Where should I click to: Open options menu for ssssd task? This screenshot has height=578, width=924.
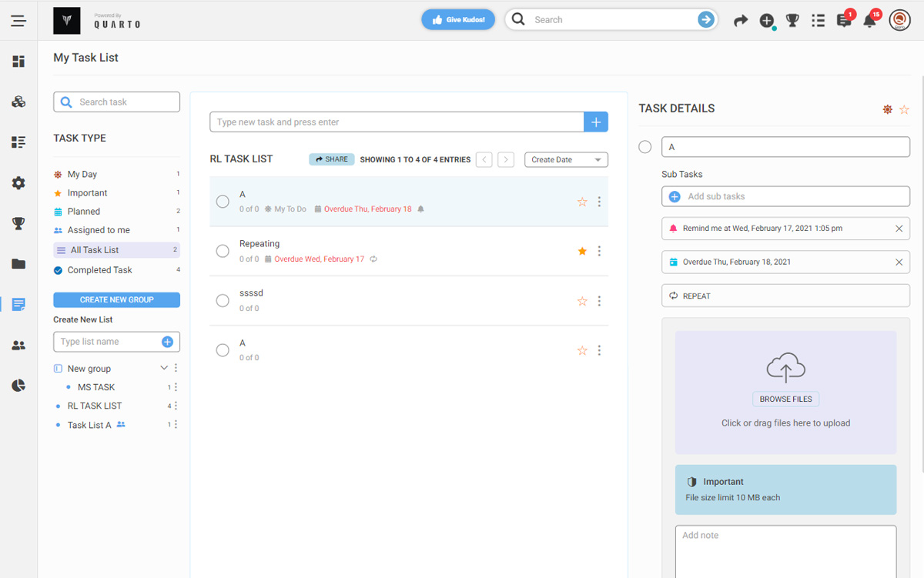click(599, 301)
